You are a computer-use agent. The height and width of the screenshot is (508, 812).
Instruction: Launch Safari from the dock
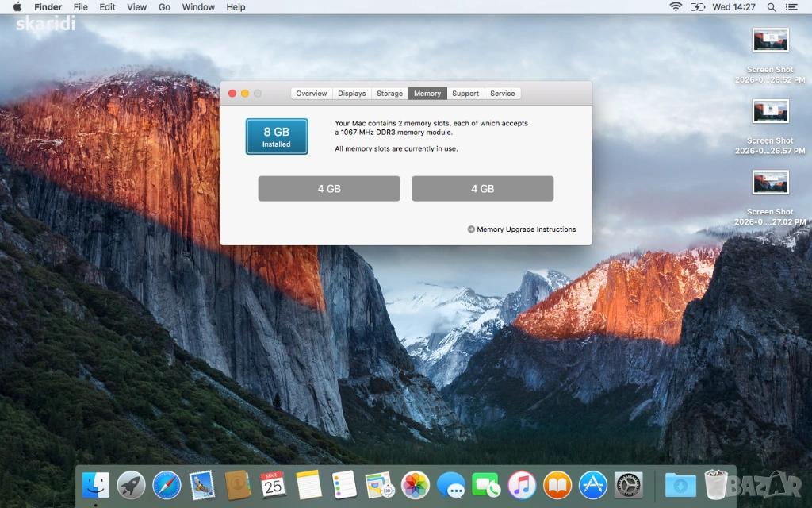pos(167,484)
